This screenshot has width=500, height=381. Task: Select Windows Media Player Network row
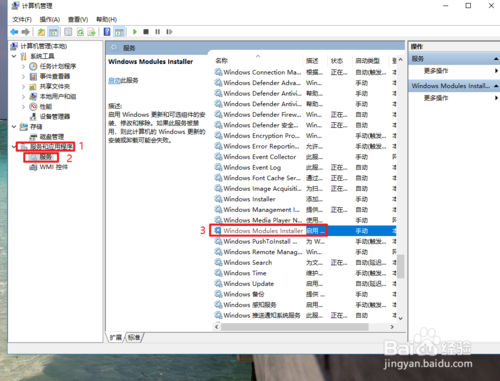(305, 220)
